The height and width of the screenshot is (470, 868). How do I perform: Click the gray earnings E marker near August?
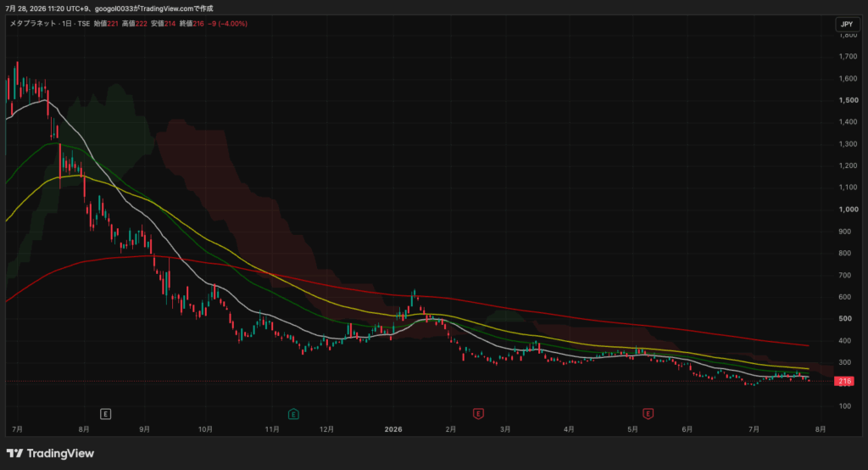[105, 414]
